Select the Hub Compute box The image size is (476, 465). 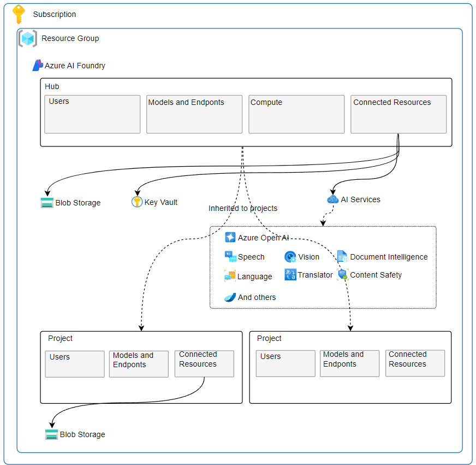296,114
